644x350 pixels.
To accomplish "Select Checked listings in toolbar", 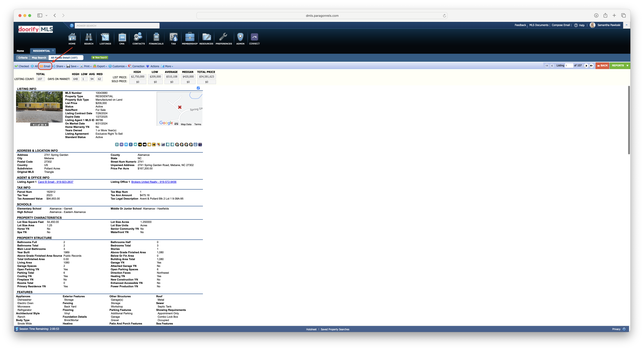I will pyautogui.click(x=22, y=66).
